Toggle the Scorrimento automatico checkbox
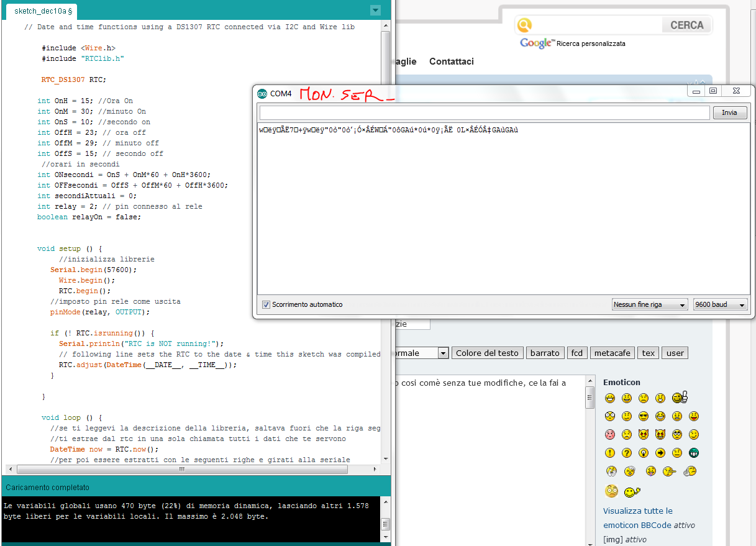Screen dimensions: 756x546 pos(266,305)
